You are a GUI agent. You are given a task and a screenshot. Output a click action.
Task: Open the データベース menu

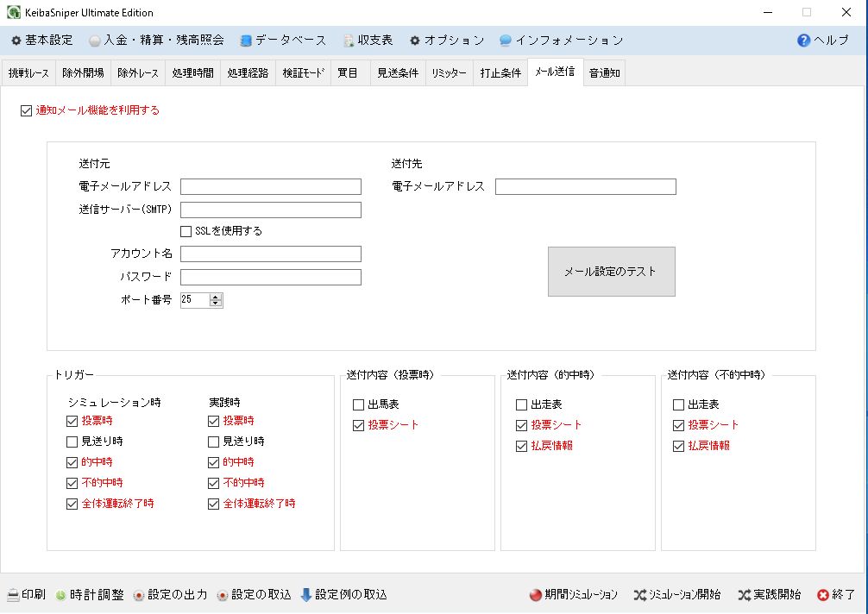pyautogui.click(x=283, y=41)
